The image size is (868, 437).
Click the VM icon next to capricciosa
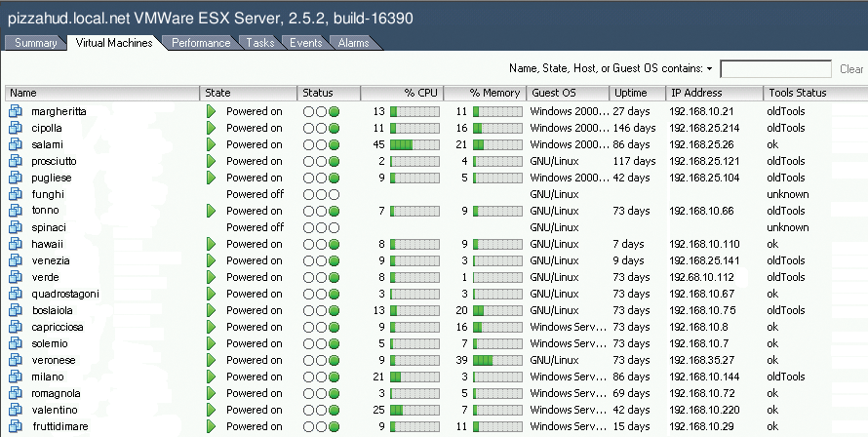pyautogui.click(x=16, y=327)
